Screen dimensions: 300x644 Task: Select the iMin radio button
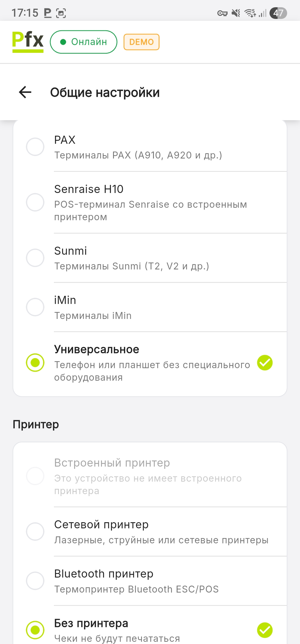[35, 307]
